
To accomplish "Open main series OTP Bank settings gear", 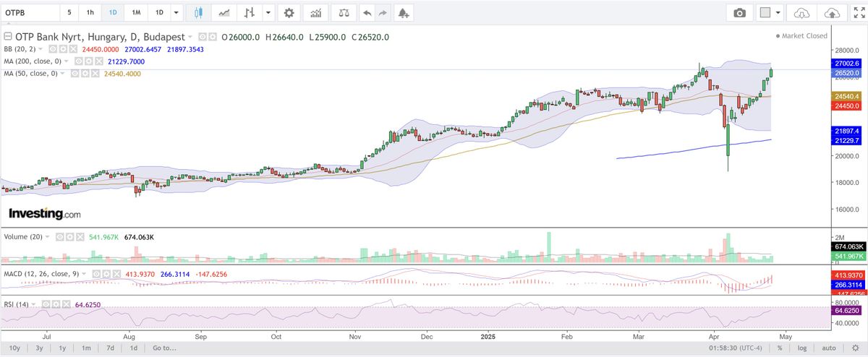I will point(212,37).
